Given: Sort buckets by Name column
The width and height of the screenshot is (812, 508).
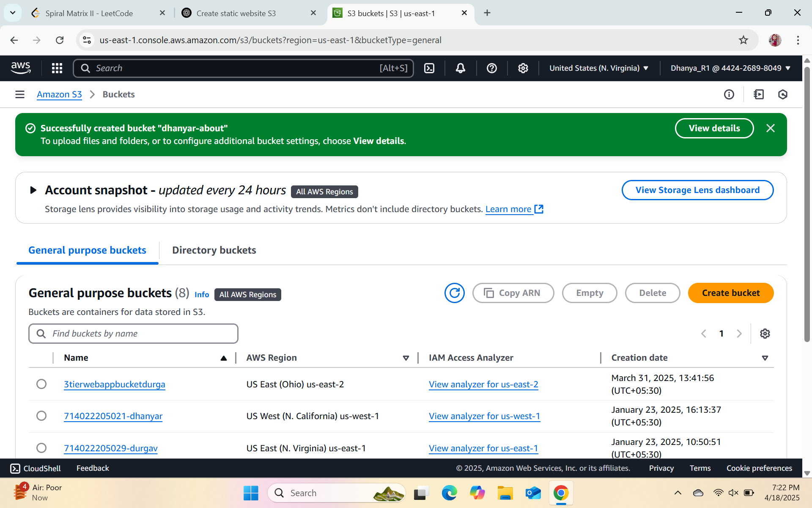Looking at the screenshot, I should click(224, 358).
